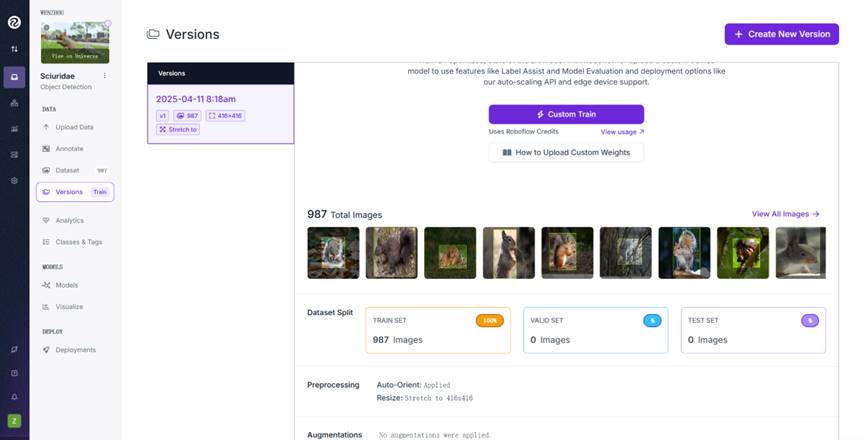Select the highlighted Projects icon in left rail
The height and width of the screenshot is (440, 865).
pos(14,77)
